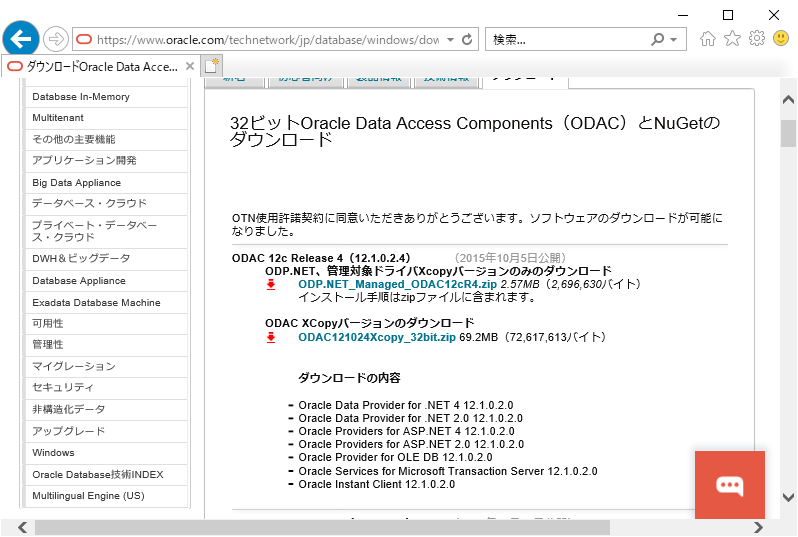
Task: Open Big Data Appliance sidebar item
Action: pos(106,183)
